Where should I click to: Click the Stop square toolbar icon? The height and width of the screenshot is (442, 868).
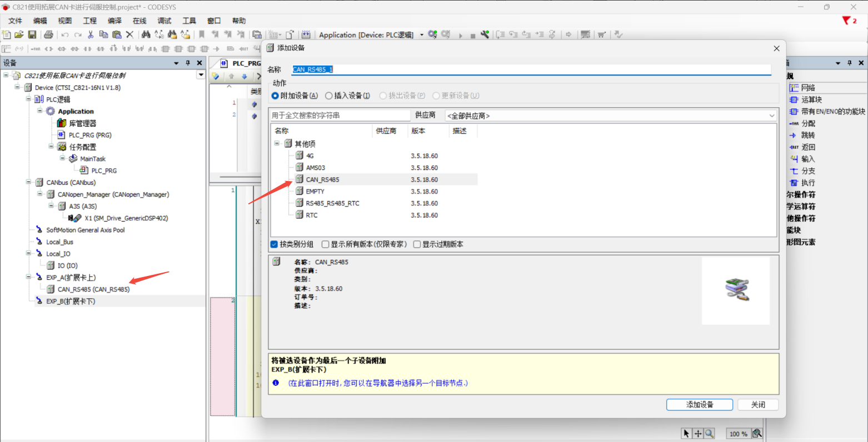(x=473, y=36)
